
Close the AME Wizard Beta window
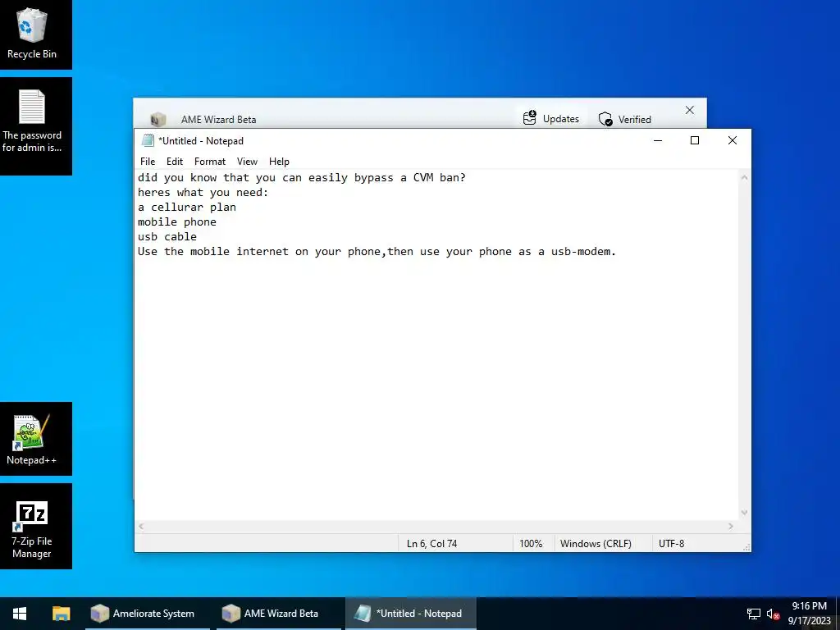pos(689,110)
